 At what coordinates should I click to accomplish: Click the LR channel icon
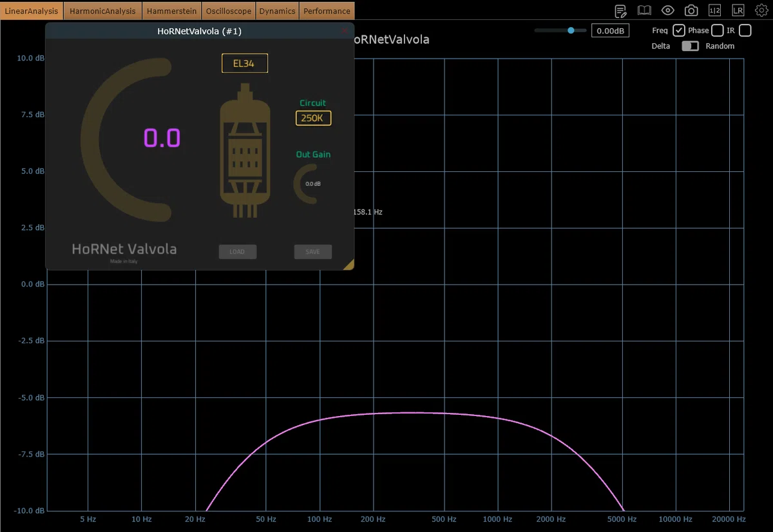[x=738, y=10]
